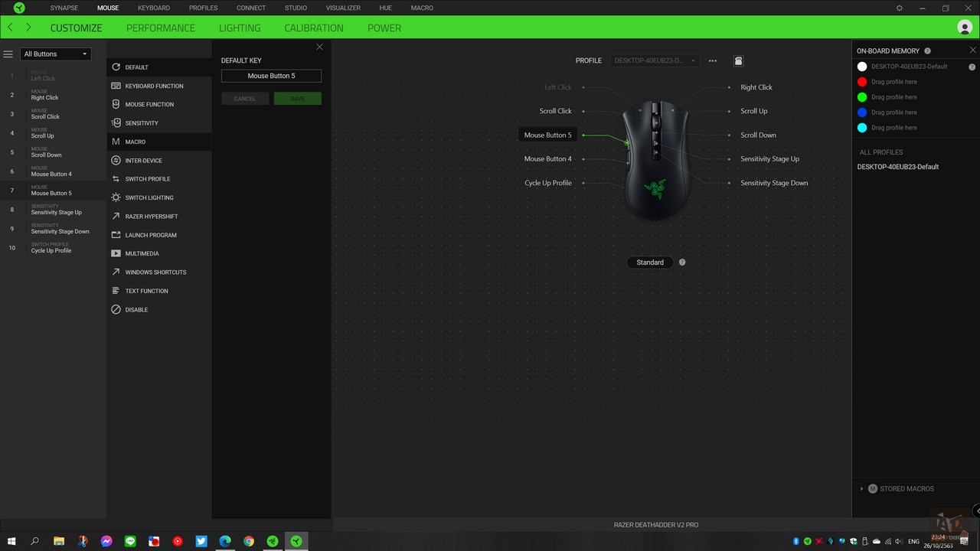Choose Razer Hypershift assignment
The width and height of the screenshot is (980, 551).
coord(159,217)
